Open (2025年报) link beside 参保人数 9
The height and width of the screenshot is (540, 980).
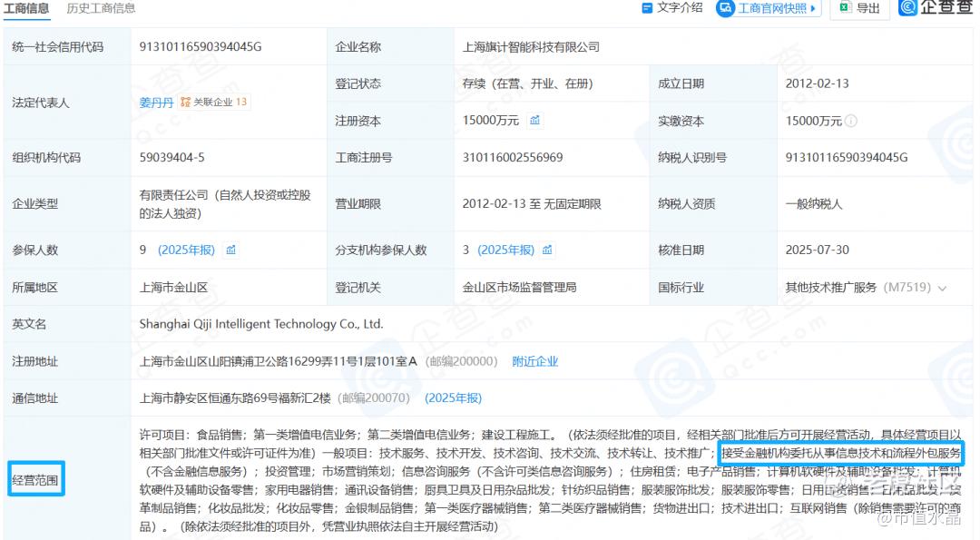pyautogui.click(x=186, y=250)
